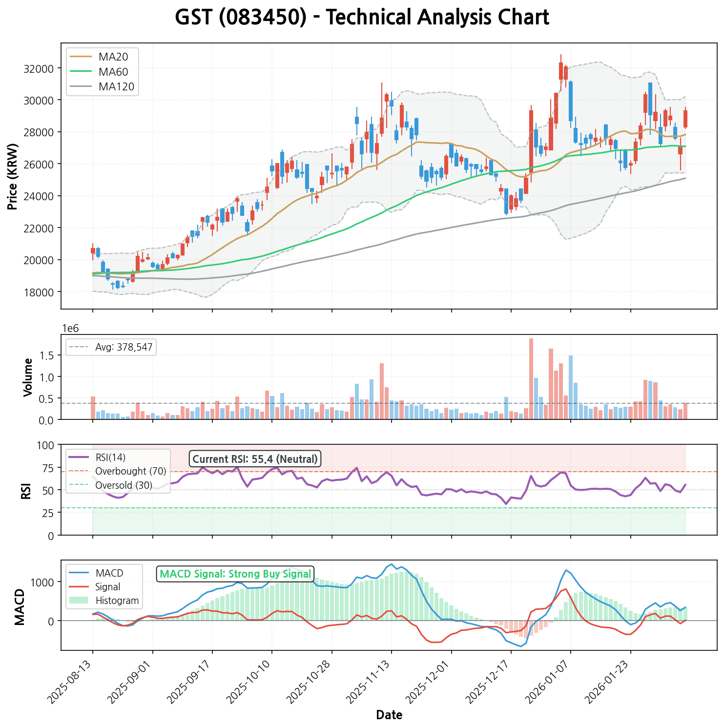
Task: Select the 32000 price axis tick
Action: pyautogui.click(x=38, y=68)
